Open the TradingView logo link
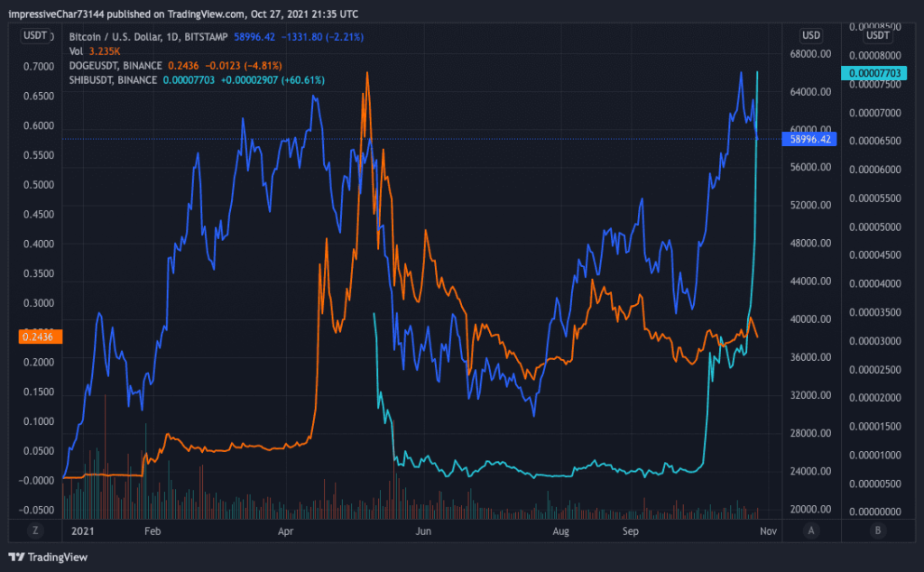The width and height of the screenshot is (924, 572). [48, 557]
